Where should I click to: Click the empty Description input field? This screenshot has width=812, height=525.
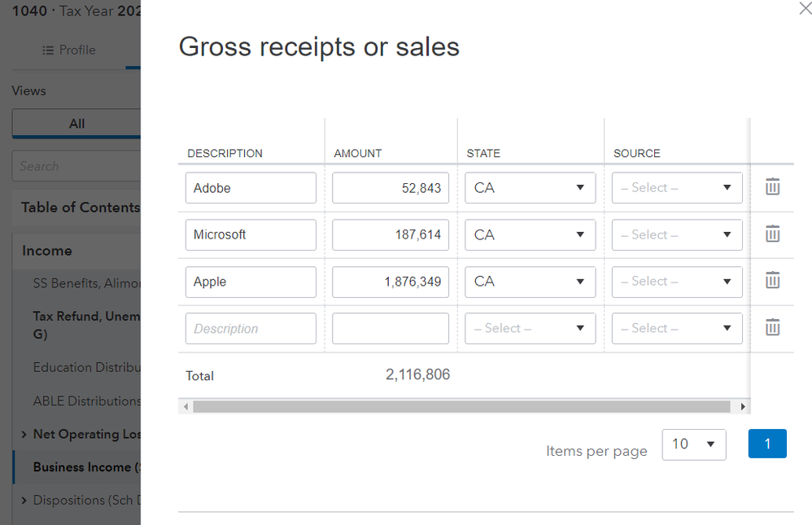[x=251, y=329]
